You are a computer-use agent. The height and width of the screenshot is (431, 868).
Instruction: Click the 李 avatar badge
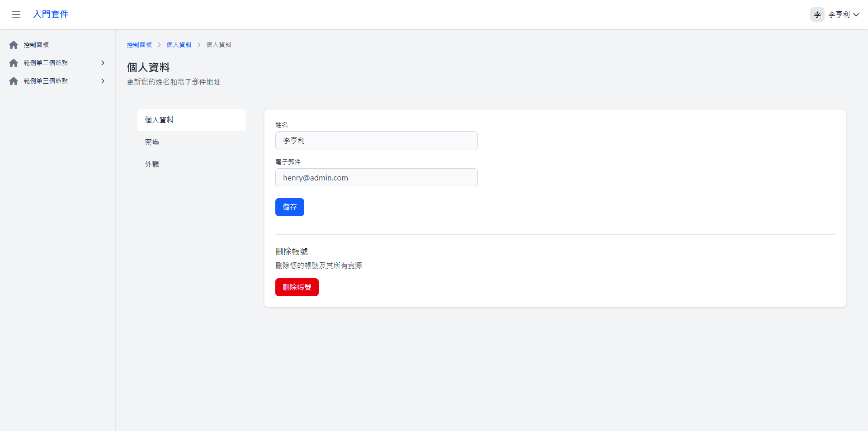pos(817,14)
